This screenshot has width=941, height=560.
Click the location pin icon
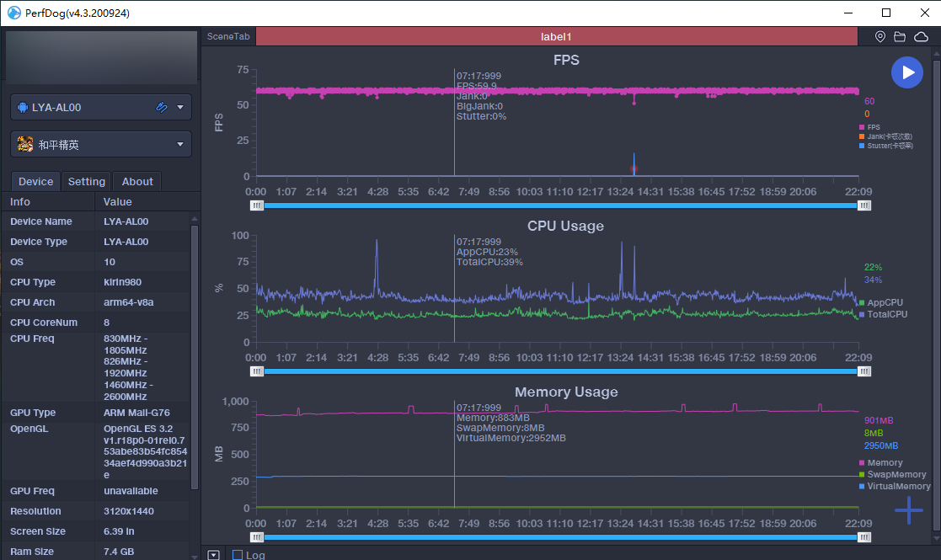(880, 37)
